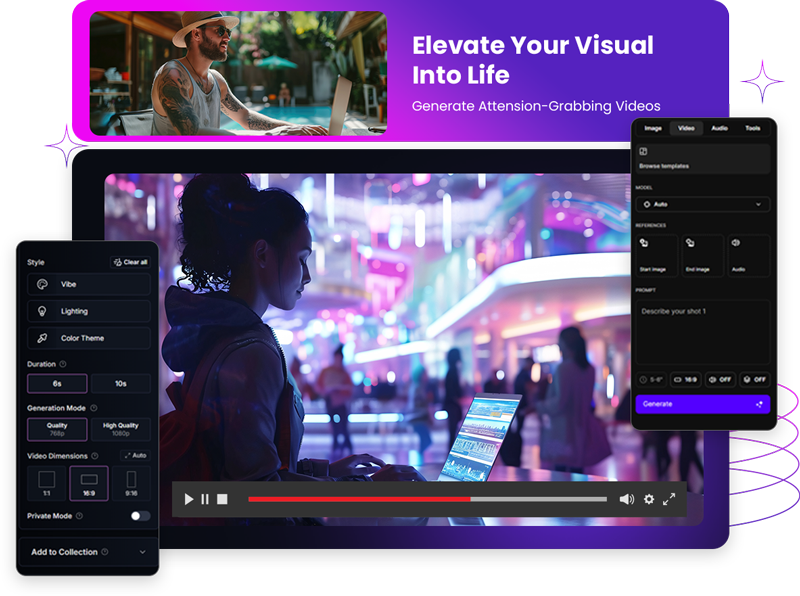Choose the 10s duration option
The image size is (800, 596).
pyautogui.click(x=120, y=384)
